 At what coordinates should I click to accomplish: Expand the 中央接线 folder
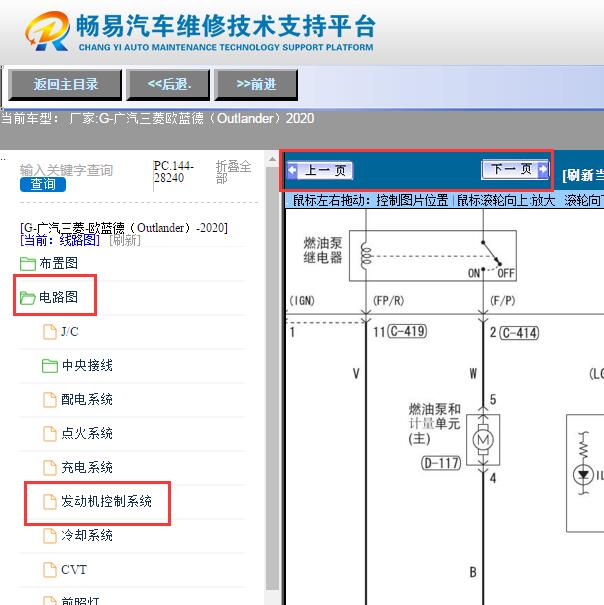click(87, 365)
